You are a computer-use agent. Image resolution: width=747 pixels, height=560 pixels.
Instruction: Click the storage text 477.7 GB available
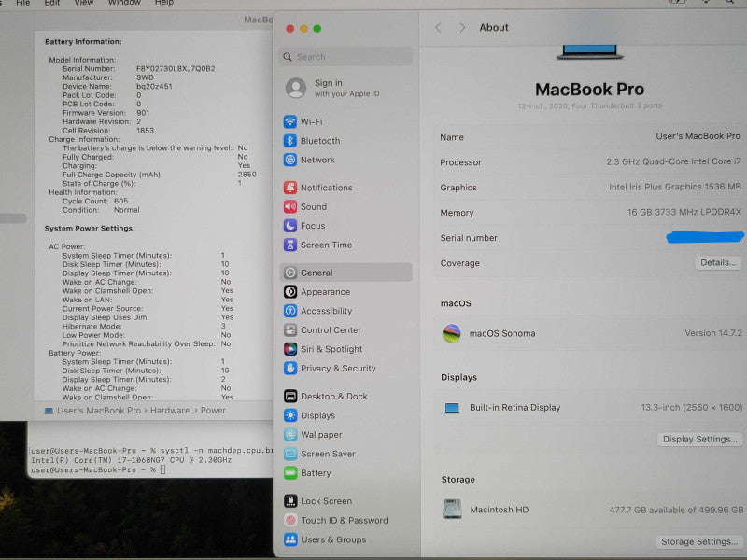(676, 510)
